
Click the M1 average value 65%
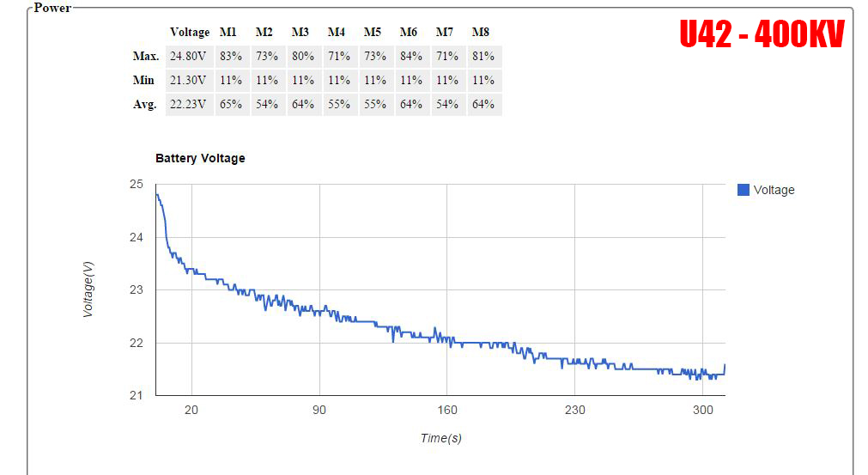(x=230, y=104)
